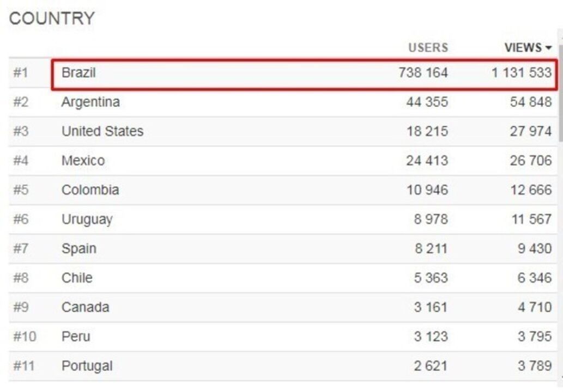Viewport: 563px width, 392px height.
Task: Select the United States row
Action: pos(102,131)
